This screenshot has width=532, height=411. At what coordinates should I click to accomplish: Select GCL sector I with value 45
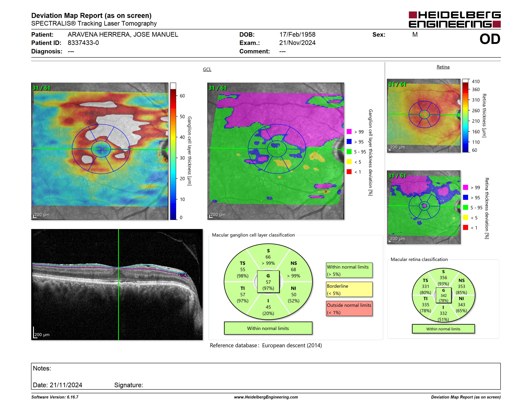point(268,307)
